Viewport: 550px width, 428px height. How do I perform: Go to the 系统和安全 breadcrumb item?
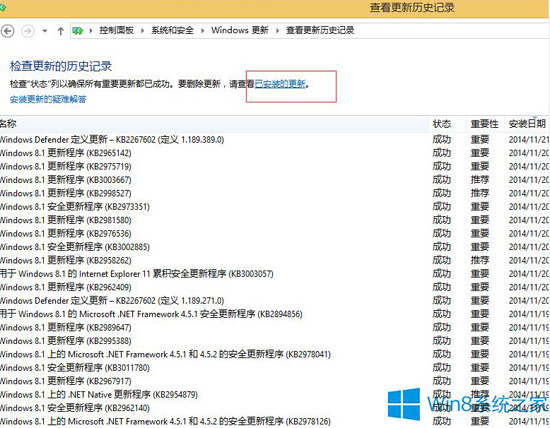pos(172,31)
